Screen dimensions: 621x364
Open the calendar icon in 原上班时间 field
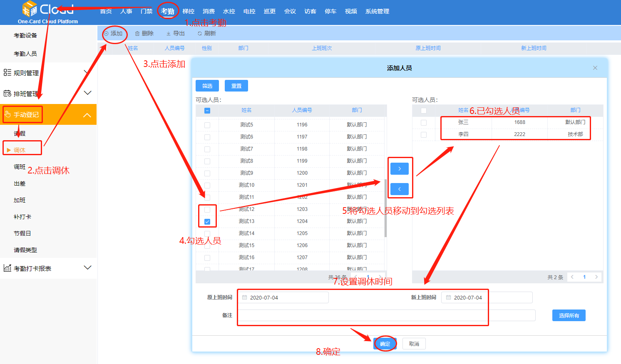[x=243, y=297]
